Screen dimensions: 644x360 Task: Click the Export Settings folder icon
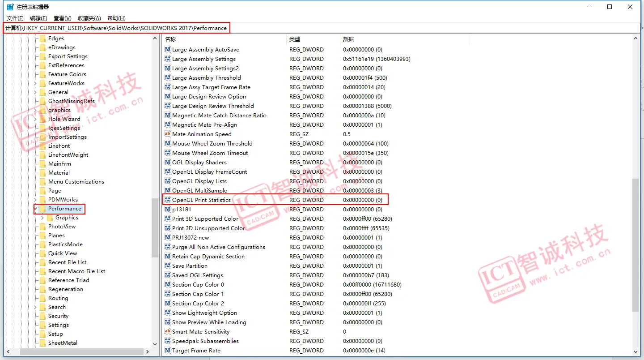point(42,56)
